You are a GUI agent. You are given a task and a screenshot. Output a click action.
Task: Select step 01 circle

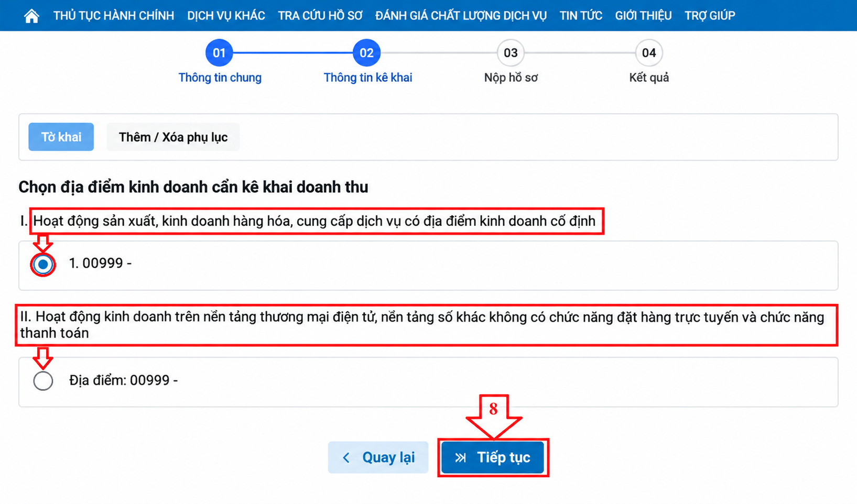(219, 53)
